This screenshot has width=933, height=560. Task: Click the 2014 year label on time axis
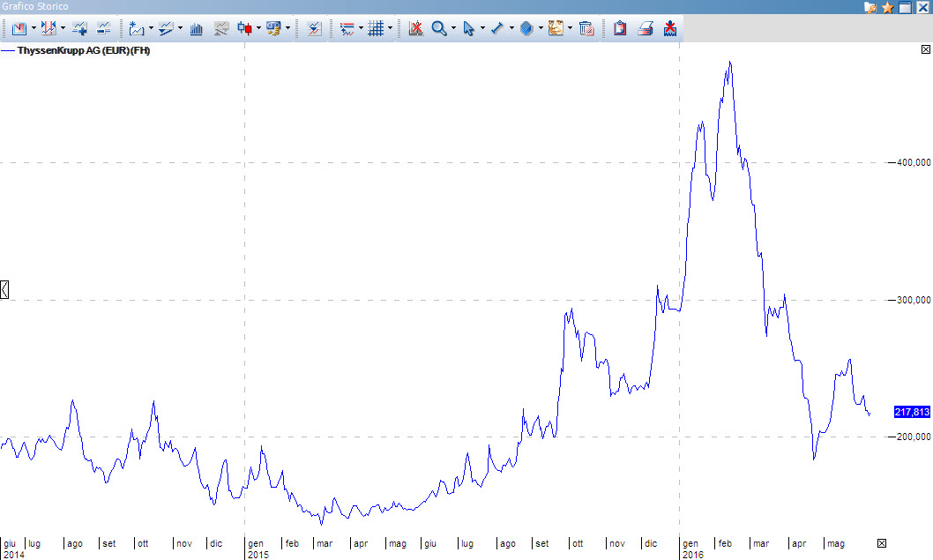pos(14,555)
